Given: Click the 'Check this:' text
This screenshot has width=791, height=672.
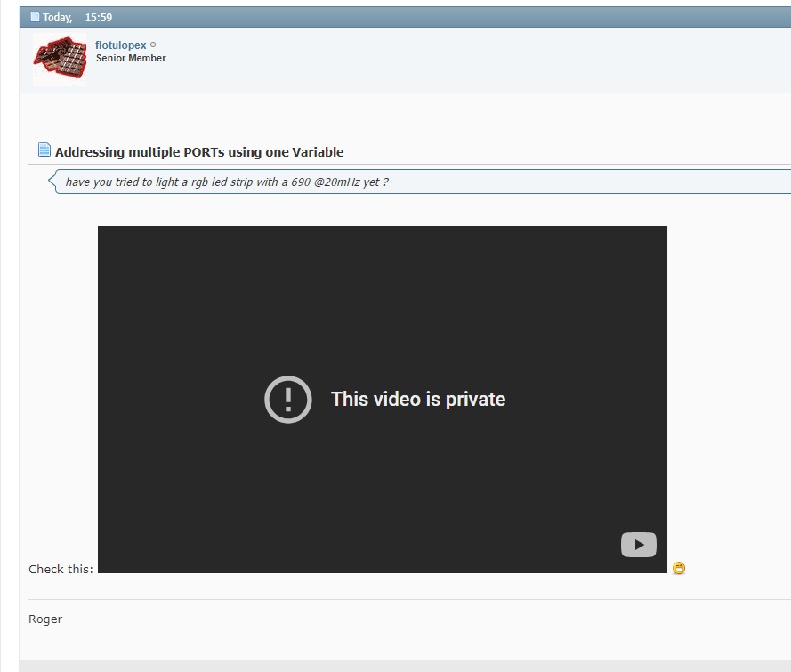Looking at the screenshot, I should 61,569.
